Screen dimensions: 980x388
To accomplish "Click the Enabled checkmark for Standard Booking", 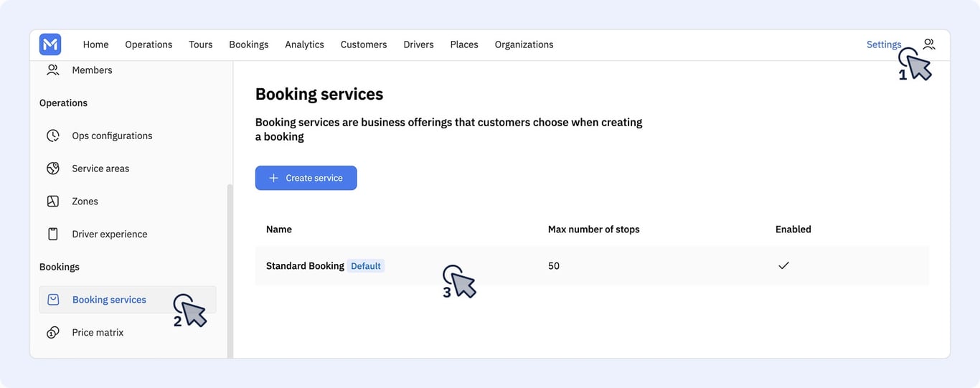I will (783, 265).
